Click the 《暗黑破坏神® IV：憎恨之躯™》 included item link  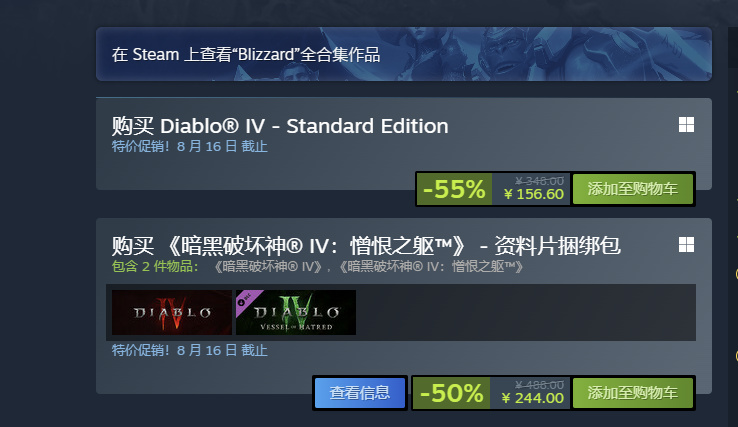click(430, 267)
